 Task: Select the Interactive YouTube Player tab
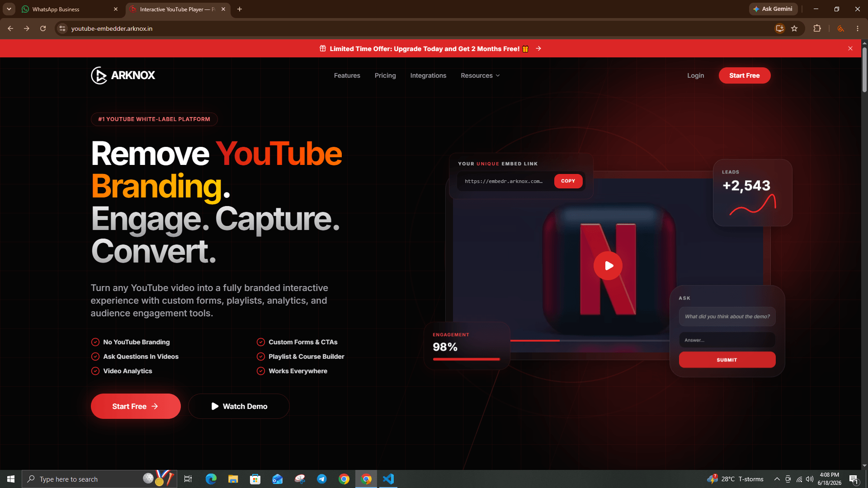(x=178, y=9)
